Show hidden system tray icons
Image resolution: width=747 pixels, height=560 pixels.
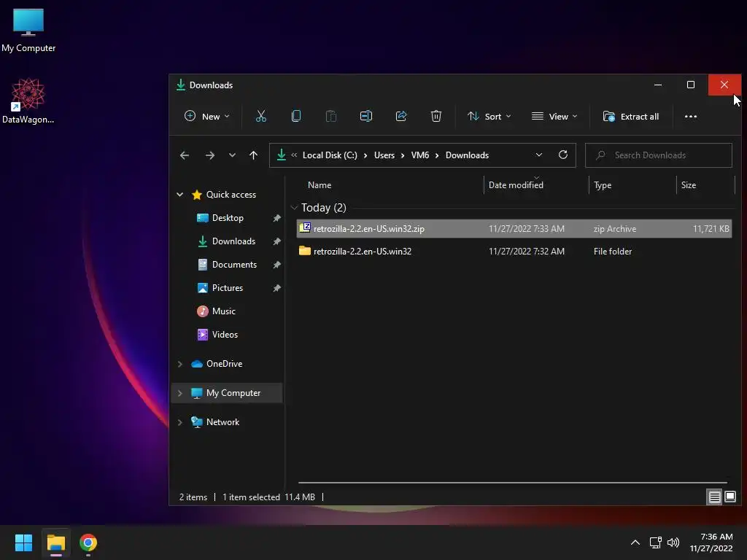[635, 542]
